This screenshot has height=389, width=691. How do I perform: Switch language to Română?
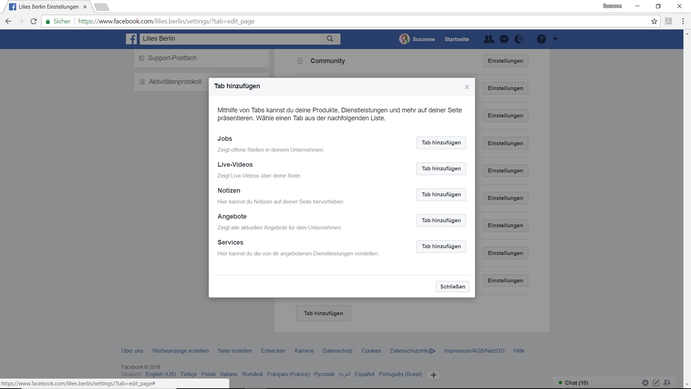(252, 374)
